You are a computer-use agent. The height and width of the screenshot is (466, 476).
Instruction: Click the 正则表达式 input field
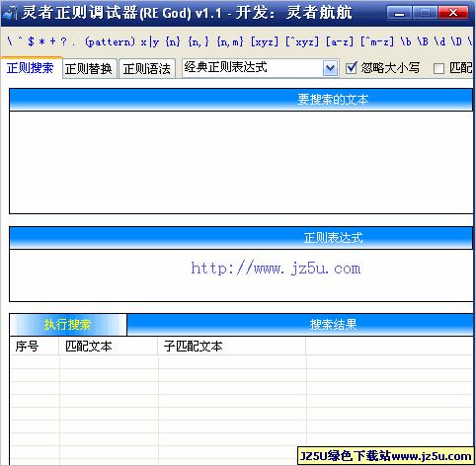241,275
